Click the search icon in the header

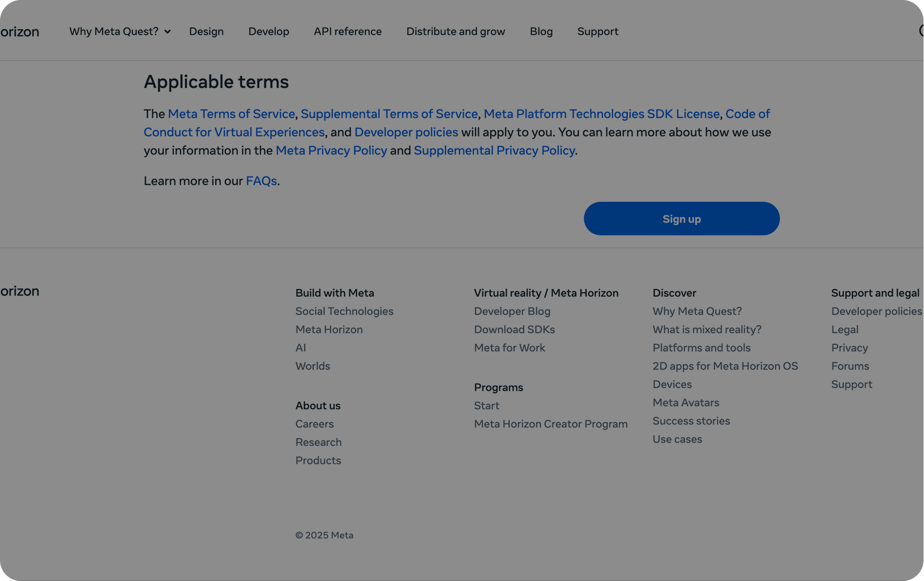click(x=921, y=31)
